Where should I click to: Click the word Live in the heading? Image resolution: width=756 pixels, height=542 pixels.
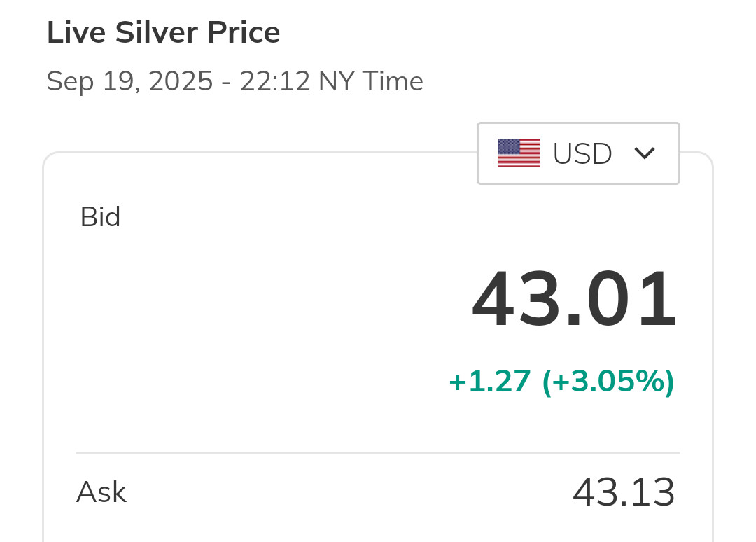click(x=70, y=33)
